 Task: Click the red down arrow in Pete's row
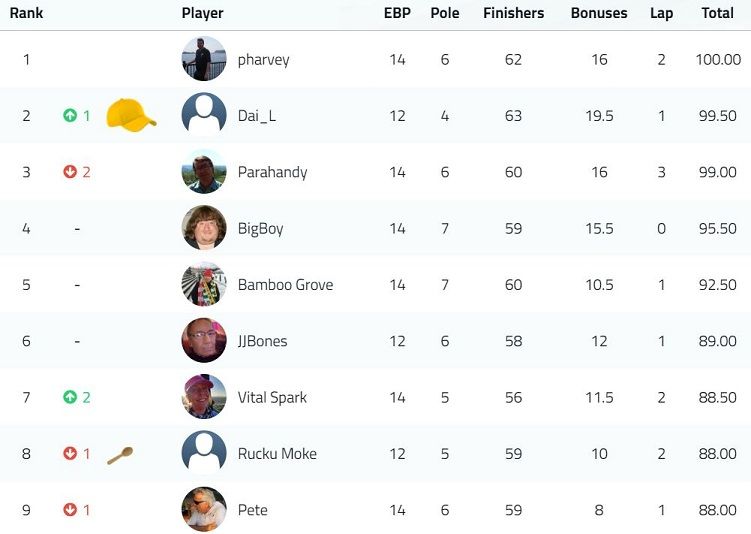(x=70, y=510)
